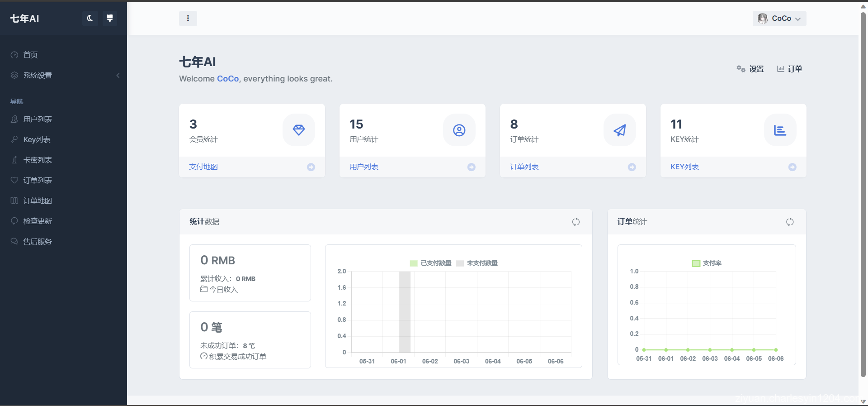Toggle dark mode with the moon icon
Viewport: 868px width, 406px height.
click(90, 18)
